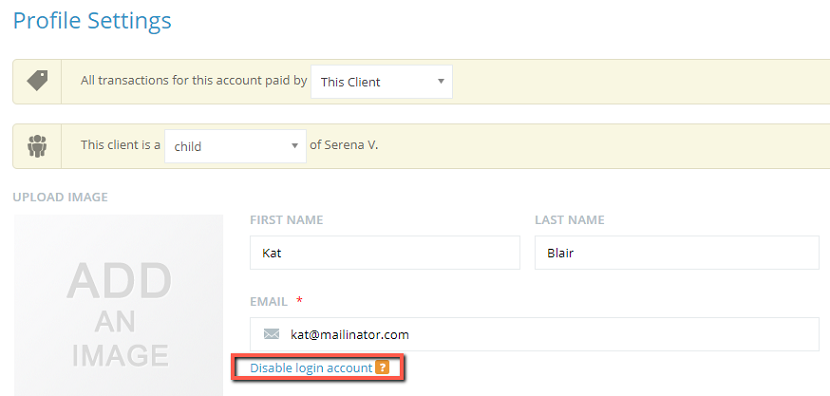Click the UPLOAD IMAGE label
This screenshot has width=830, height=396.
[60, 197]
